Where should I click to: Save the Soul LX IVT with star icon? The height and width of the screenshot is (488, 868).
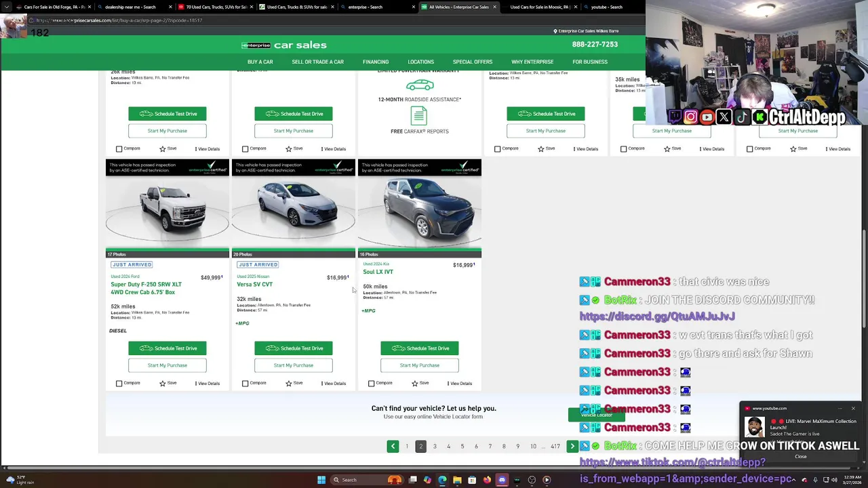(420, 384)
